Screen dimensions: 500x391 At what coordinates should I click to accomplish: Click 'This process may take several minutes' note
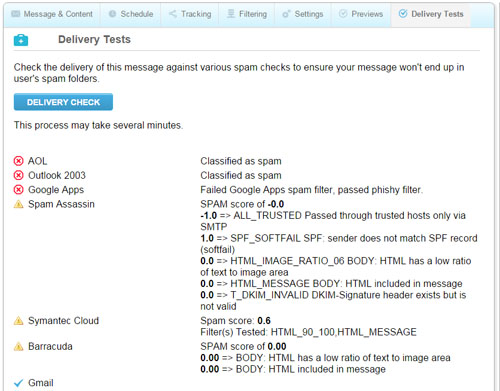(98, 125)
